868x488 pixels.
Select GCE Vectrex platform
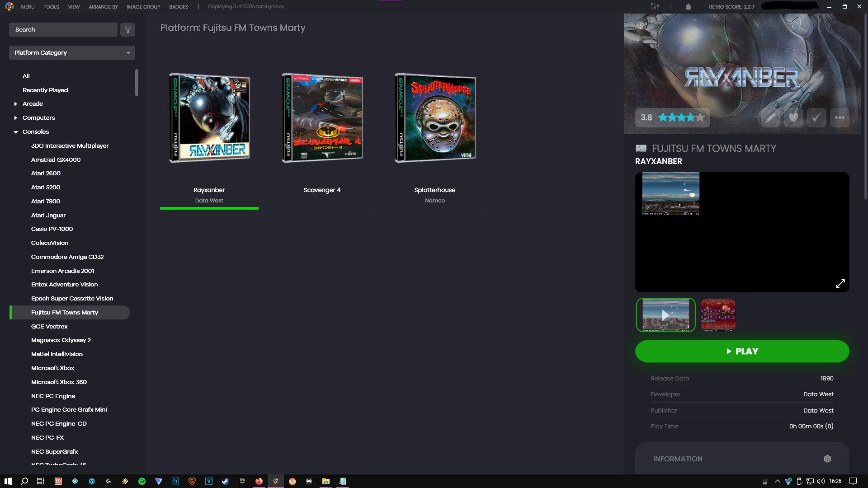(49, 326)
